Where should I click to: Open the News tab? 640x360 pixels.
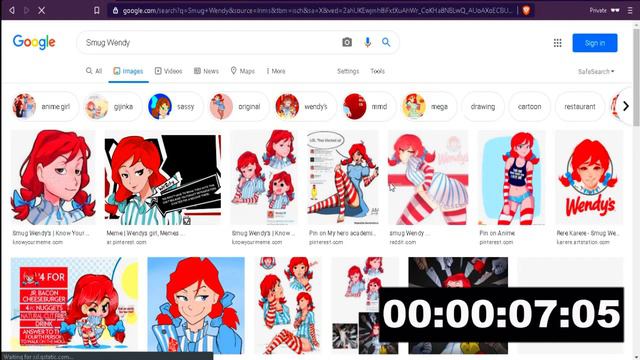[x=206, y=71]
